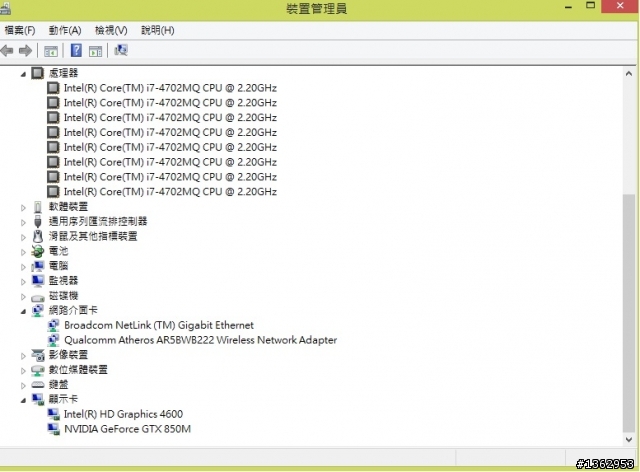This screenshot has height=472, width=640.
Task: Expand the 數位媒體裝置 tree node
Action: coord(23,371)
